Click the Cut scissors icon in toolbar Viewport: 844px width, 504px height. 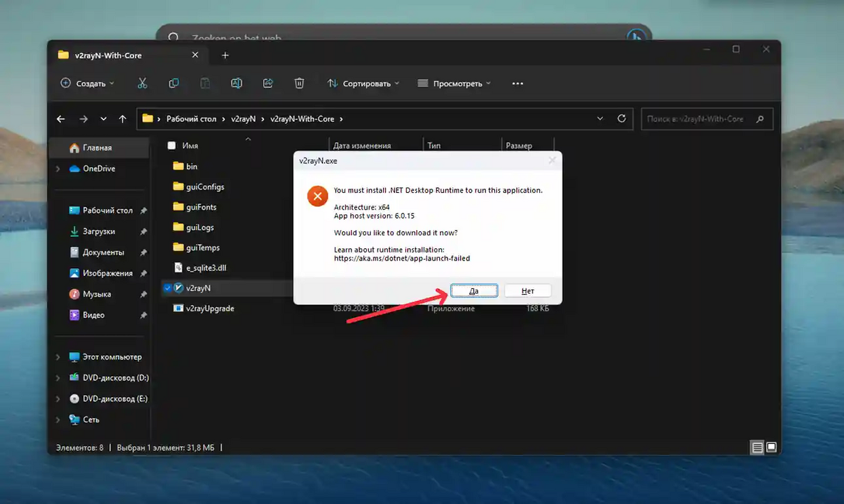142,83
